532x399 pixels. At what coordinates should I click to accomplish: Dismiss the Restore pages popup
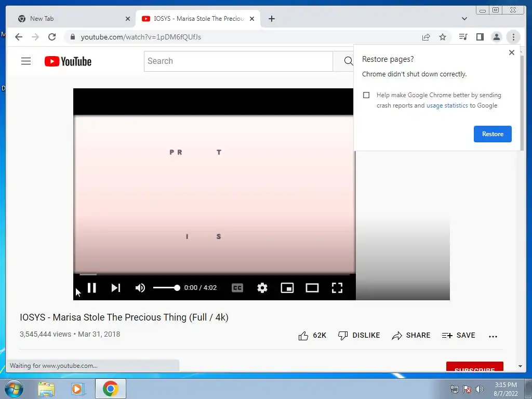(x=512, y=52)
